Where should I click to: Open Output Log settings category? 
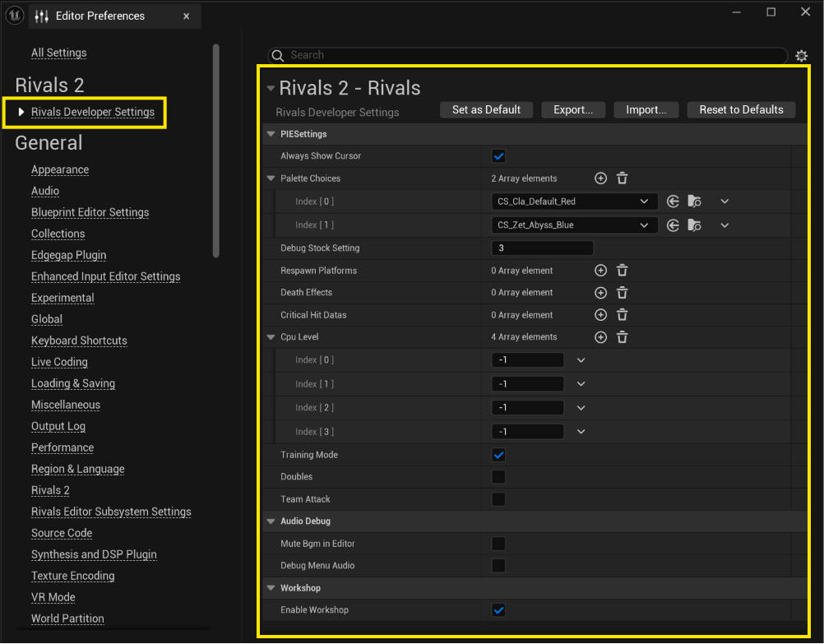(58, 426)
